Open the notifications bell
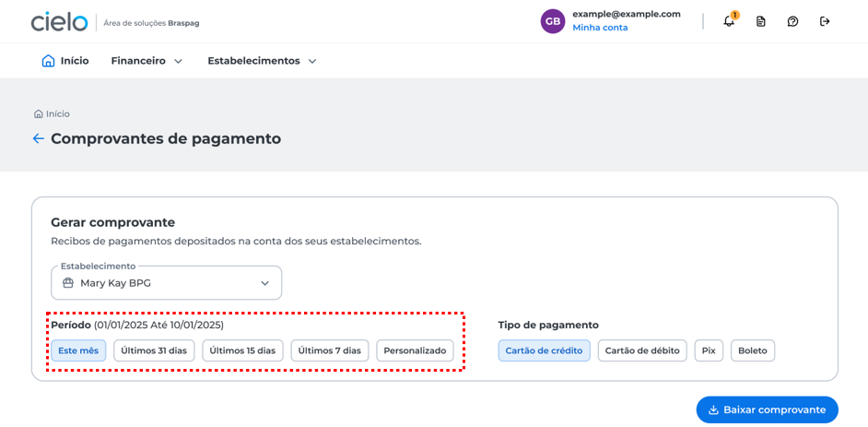868x427 pixels. pos(729,21)
